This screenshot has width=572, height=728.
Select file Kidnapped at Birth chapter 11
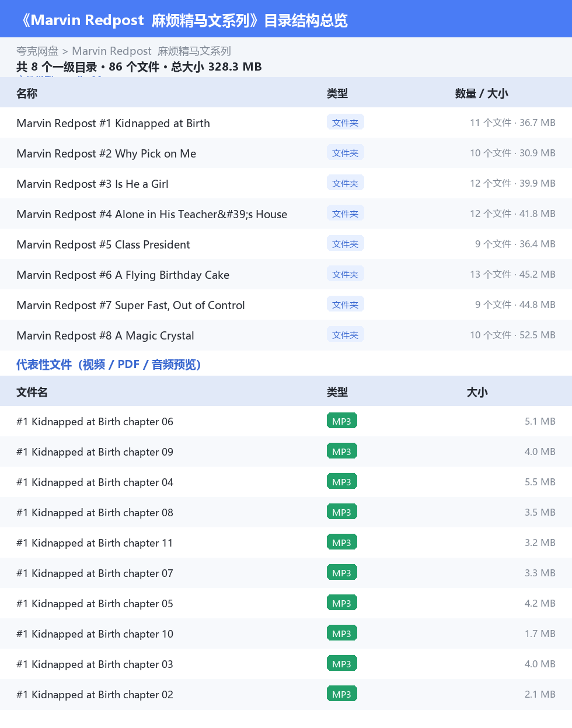(x=95, y=543)
